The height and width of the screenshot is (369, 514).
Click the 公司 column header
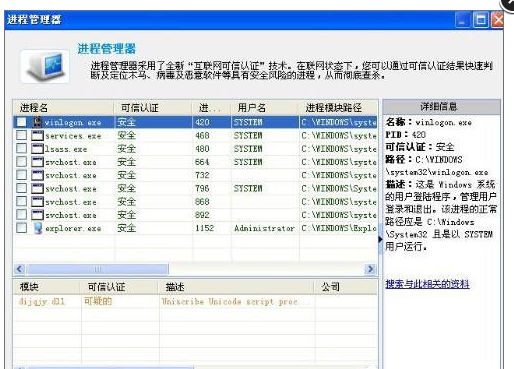[346, 287]
